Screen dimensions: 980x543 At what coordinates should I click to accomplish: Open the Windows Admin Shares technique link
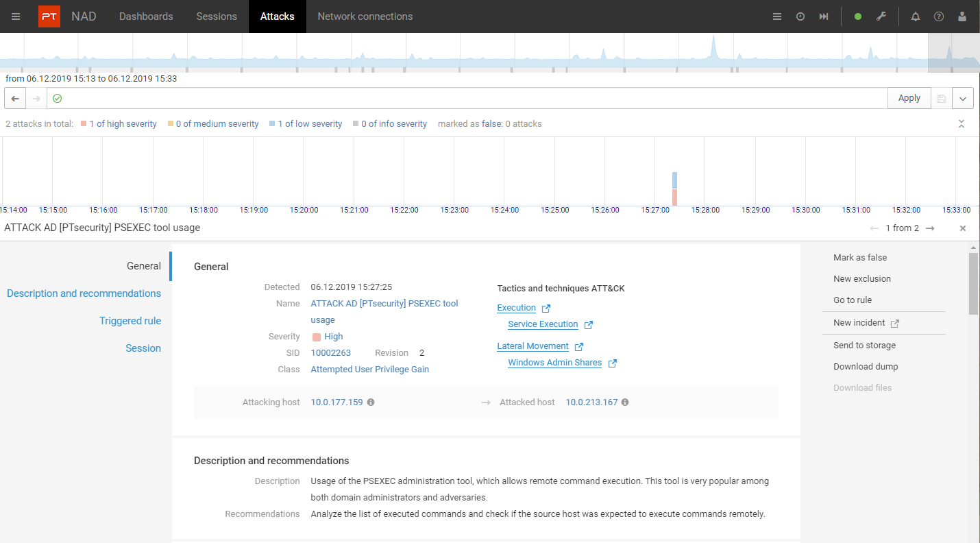point(554,363)
